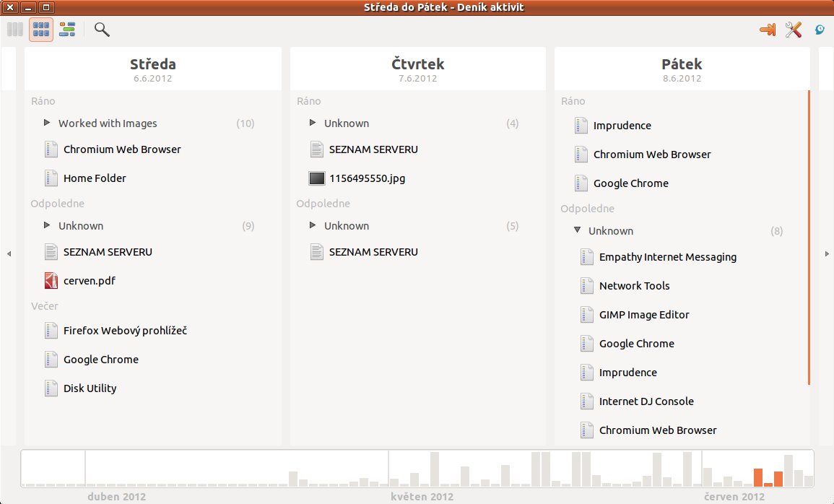Switch to the timeline list view

[67, 29]
